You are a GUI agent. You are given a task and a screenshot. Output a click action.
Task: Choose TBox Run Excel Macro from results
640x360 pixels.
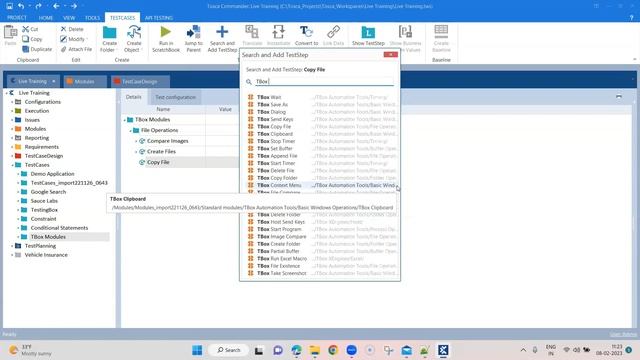[322, 259]
